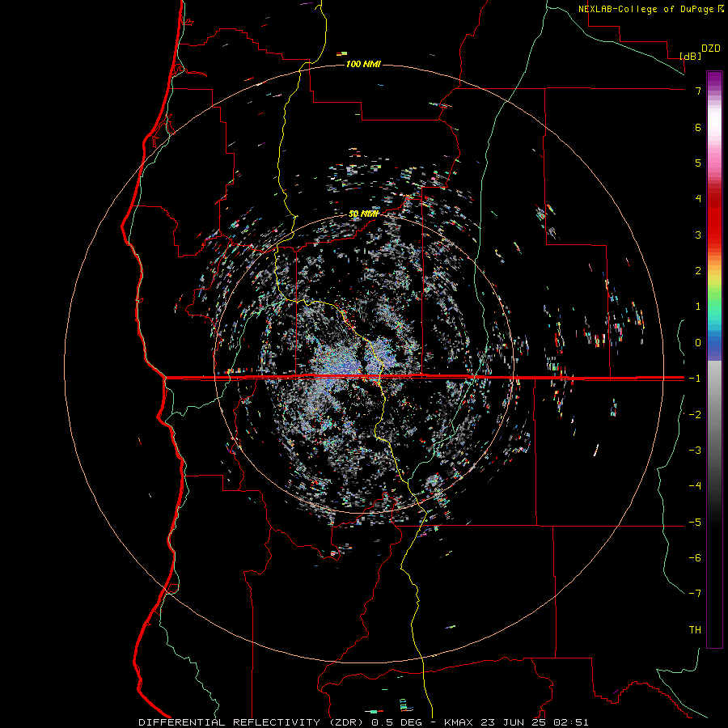Click the 0.5 DEG elevation text in caption
Image resolution: width=728 pixels, height=728 pixels.
396,722
